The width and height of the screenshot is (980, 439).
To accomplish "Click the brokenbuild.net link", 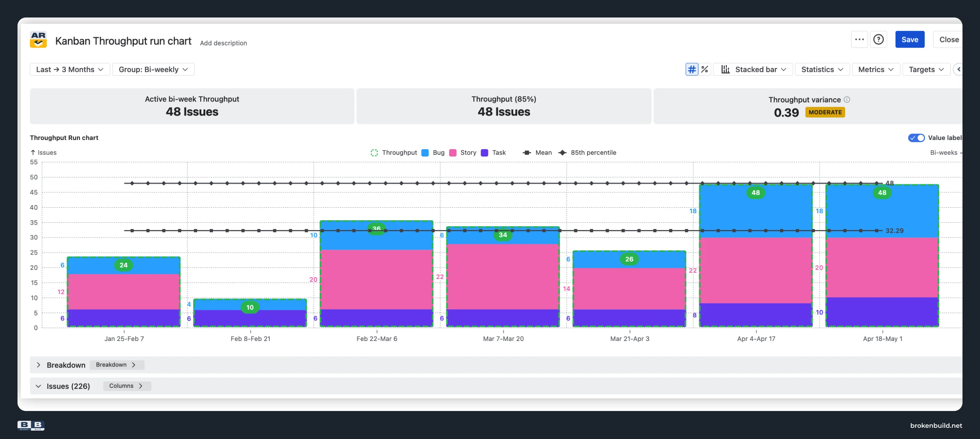I will click(x=936, y=425).
